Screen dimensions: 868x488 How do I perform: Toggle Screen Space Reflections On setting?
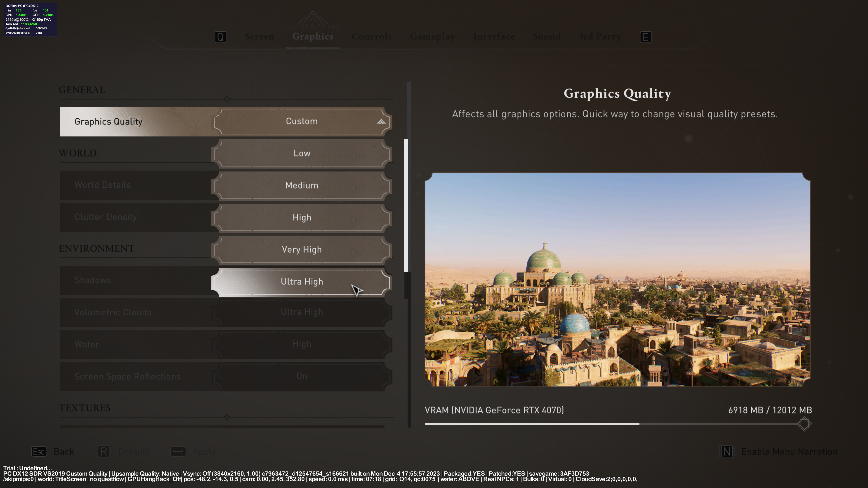coord(302,376)
